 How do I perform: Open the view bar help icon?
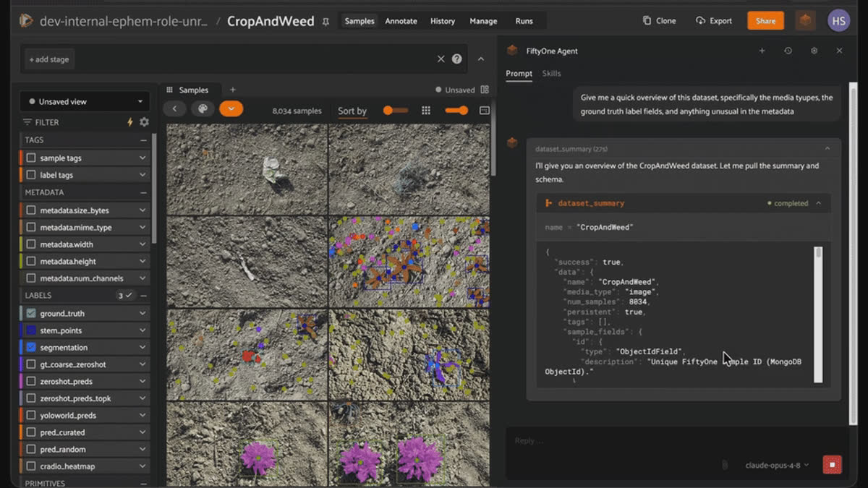point(457,59)
